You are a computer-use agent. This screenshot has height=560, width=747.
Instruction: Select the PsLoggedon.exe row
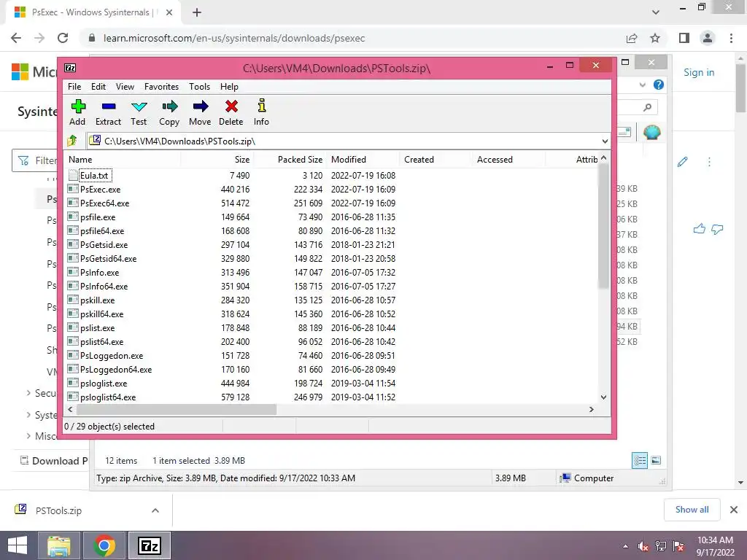pos(332,355)
